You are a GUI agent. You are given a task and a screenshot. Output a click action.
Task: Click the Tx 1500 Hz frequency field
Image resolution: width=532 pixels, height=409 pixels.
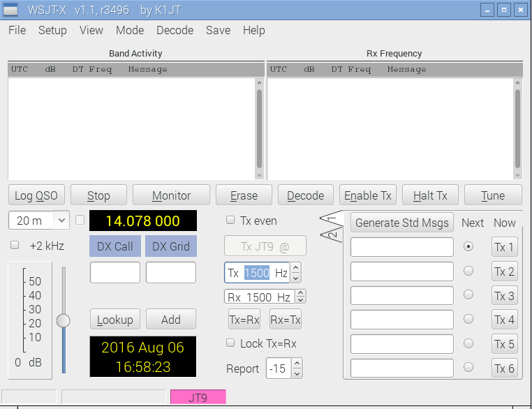pyautogui.click(x=257, y=273)
